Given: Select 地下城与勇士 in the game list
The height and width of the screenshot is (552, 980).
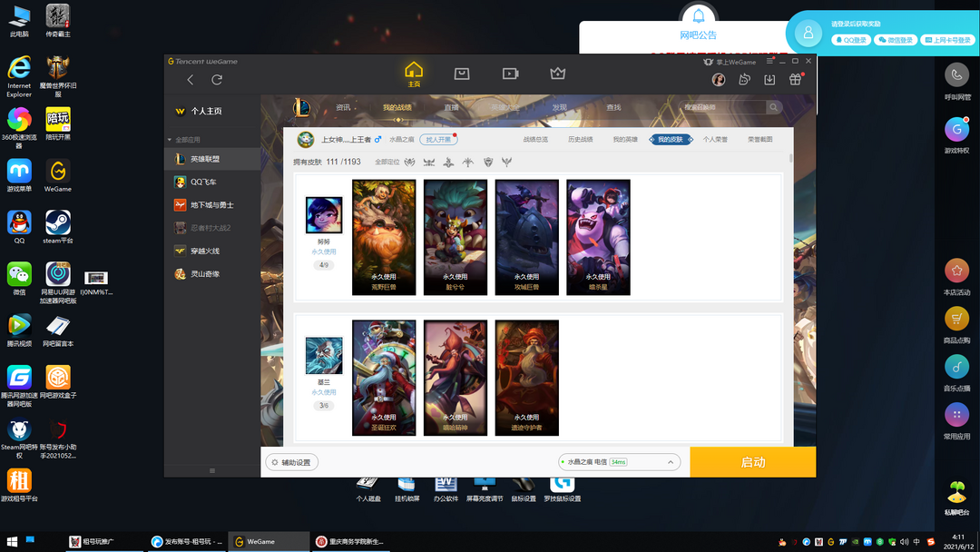Looking at the screenshot, I should [212, 205].
